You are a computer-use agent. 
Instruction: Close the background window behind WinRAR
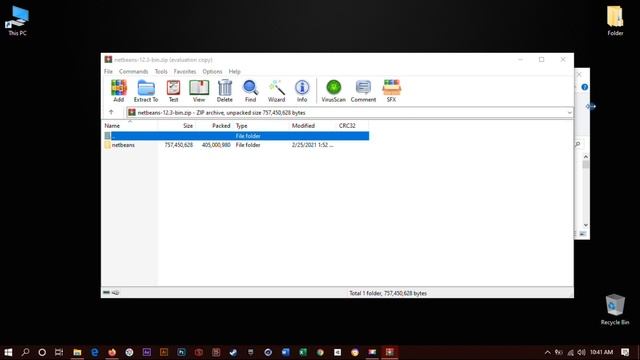click(579, 74)
